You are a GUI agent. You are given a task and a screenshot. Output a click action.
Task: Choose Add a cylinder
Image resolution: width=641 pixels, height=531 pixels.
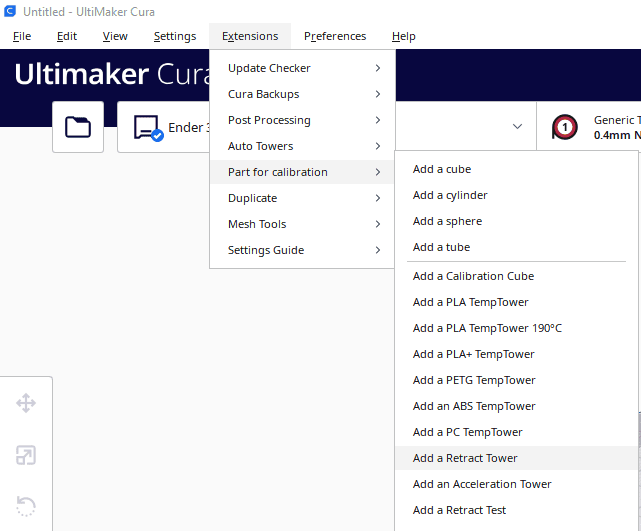point(516,195)
